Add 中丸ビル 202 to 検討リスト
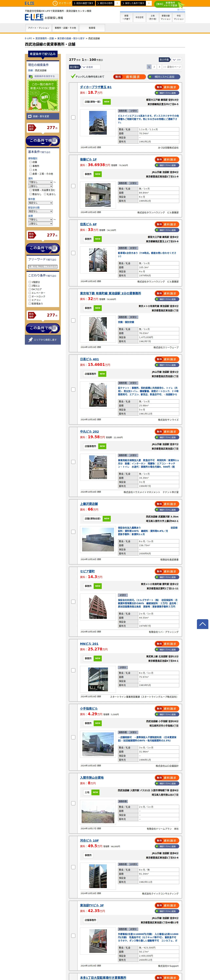This screenshot has height=980, width=210. pyautogui.click(x=167, y=438)
